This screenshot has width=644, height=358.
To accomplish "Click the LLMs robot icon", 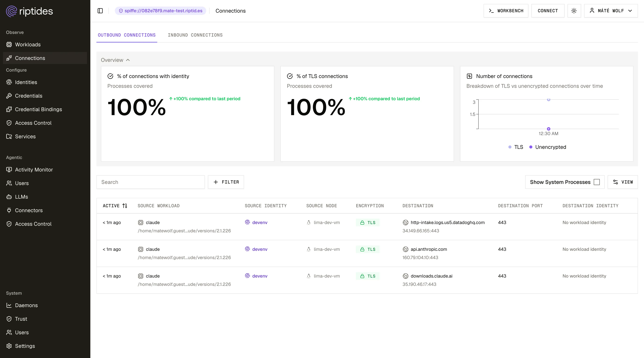I will click(x=9, y=197).
